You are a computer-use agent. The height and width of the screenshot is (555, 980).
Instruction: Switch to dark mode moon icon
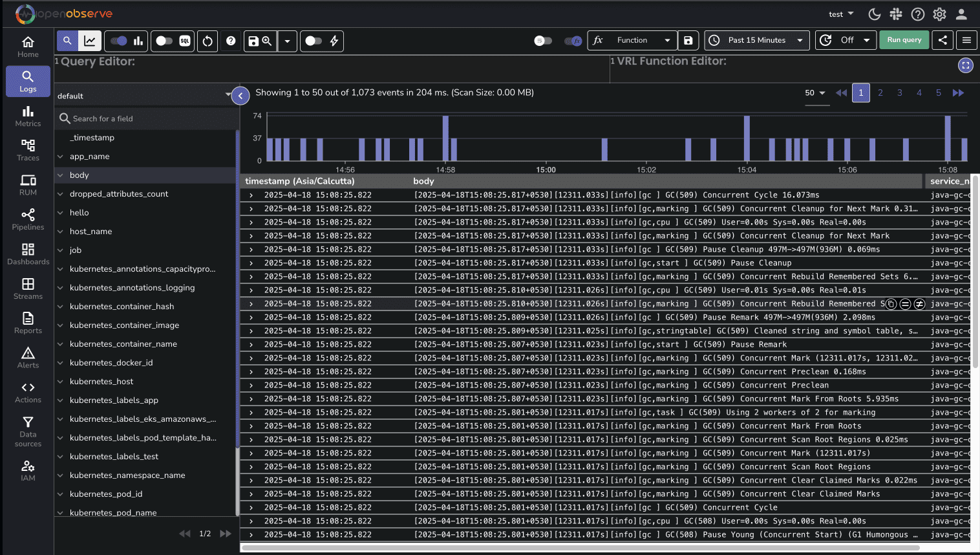pyautogui.click(x=875, y=14)
